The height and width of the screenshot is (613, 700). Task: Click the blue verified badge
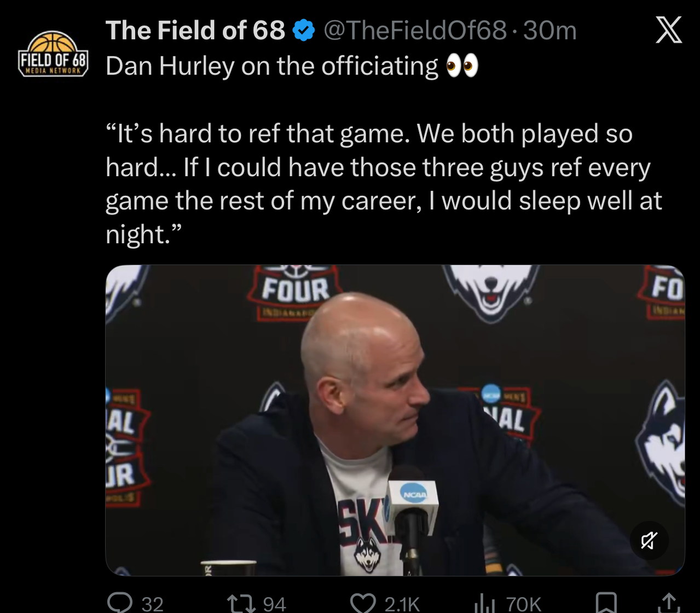(304, 31)
